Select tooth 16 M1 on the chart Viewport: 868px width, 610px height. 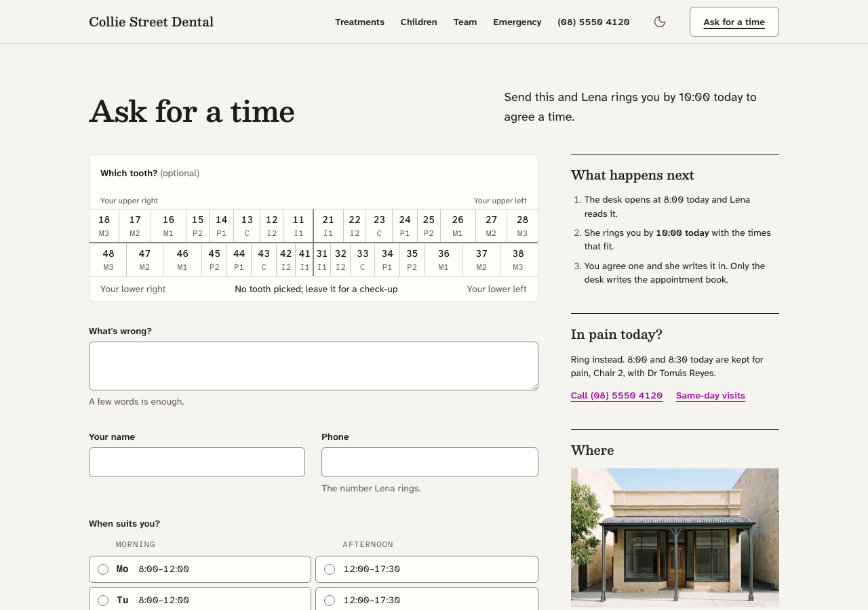[168, 226]
